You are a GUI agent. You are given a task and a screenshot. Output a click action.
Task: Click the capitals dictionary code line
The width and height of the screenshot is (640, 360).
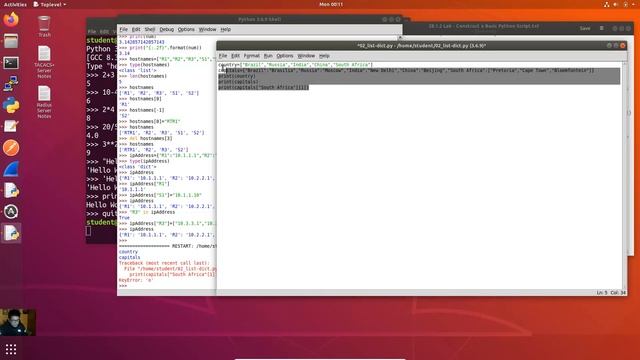click(x=406, y=70)
